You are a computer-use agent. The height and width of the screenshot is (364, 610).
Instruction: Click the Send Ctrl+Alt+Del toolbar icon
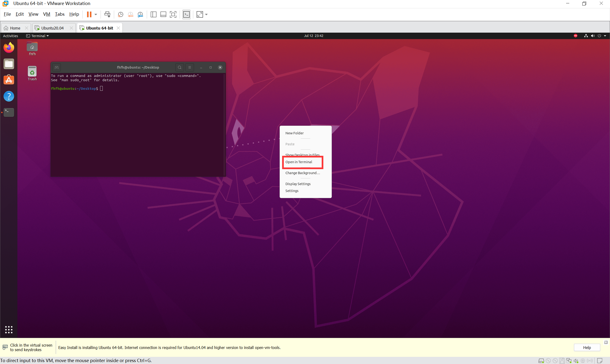point(107,15)
